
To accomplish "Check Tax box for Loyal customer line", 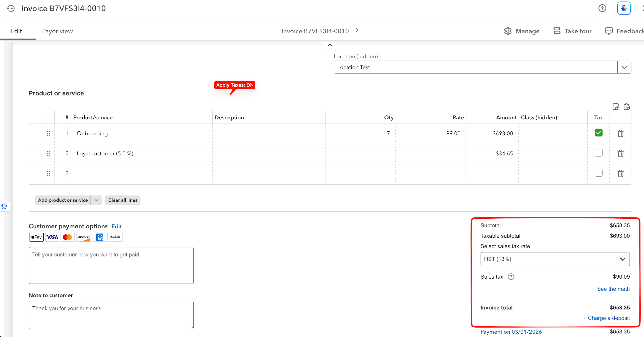I will tap(598, 153).
